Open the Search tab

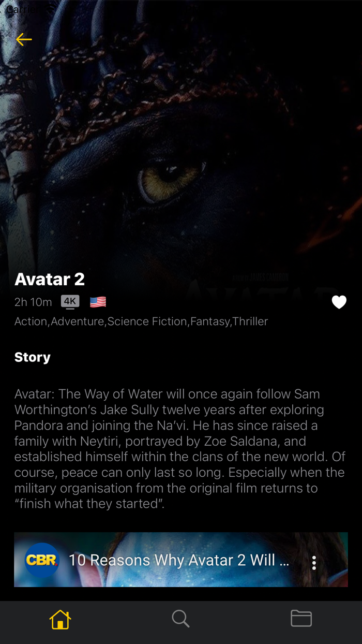pos(180,619)
